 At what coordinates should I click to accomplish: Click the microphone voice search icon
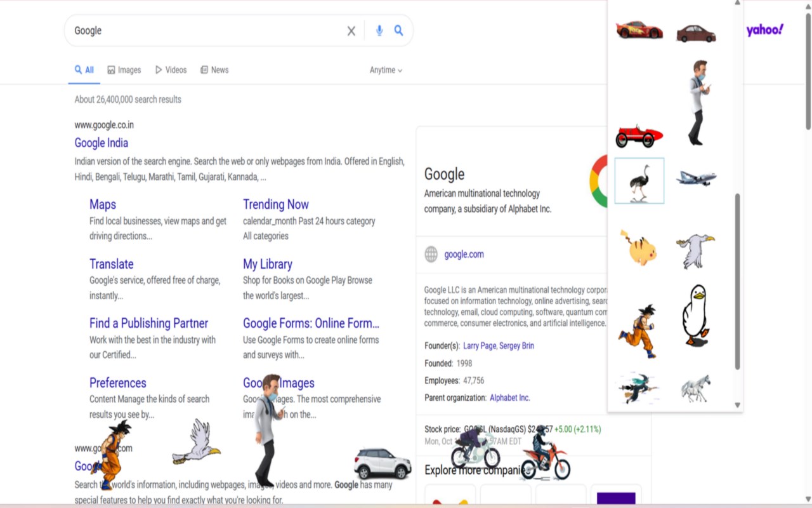point(379,30)
